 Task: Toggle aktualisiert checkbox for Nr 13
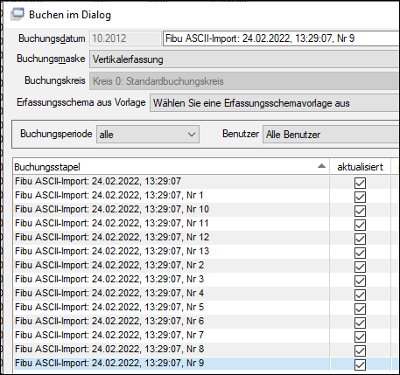coord(360,253)
